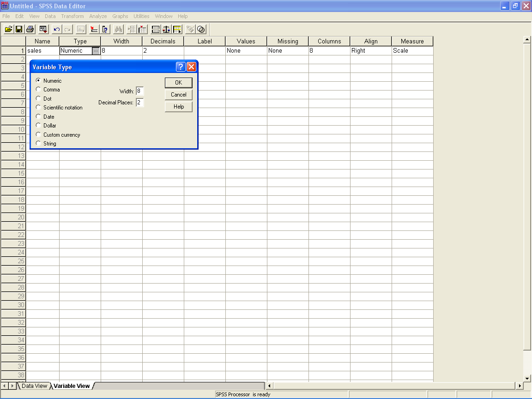Close the Variable Type dialog with X

[191, 67]
